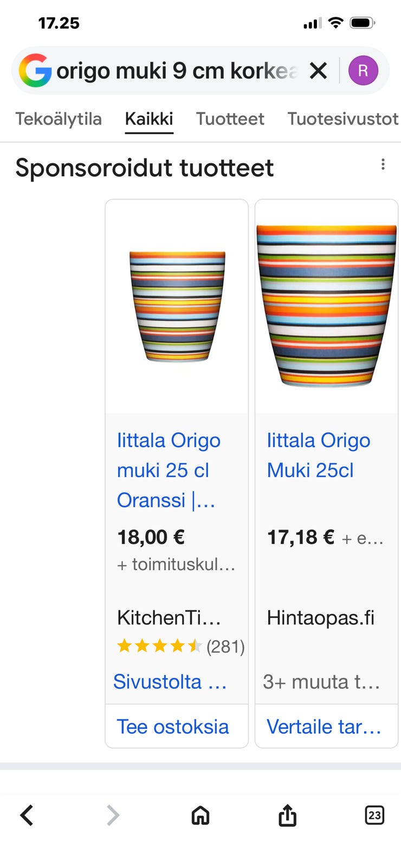Image resolution: width=401 pixels, height=868 pixels.
Task: Go back with the browser back arrow
Action: (27, 815)
